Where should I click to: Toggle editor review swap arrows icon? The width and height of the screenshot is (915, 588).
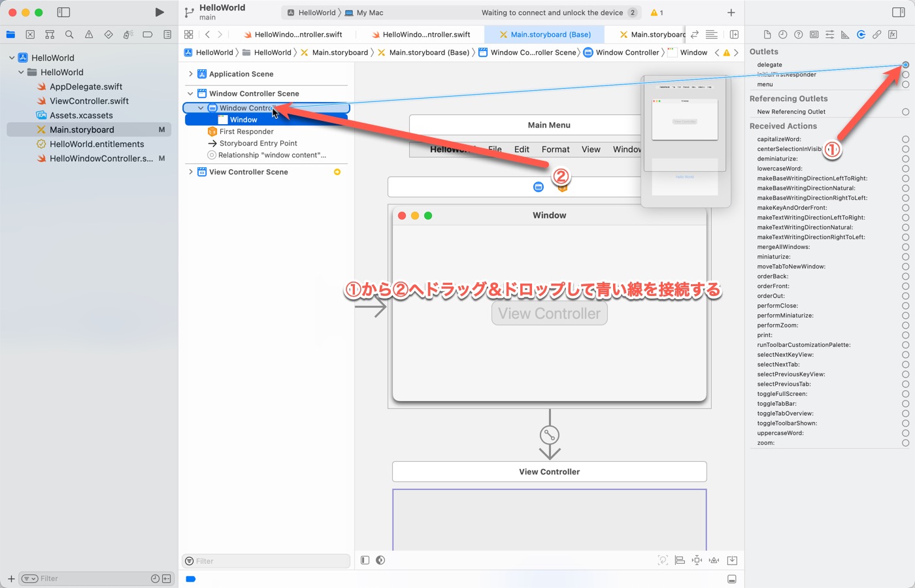pos(695,35)
